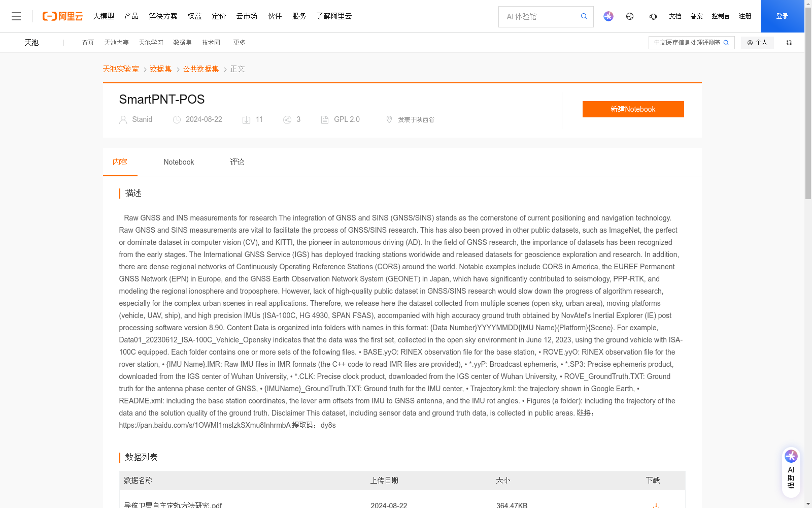Select the 内容 tab

(x=120, y=162)
